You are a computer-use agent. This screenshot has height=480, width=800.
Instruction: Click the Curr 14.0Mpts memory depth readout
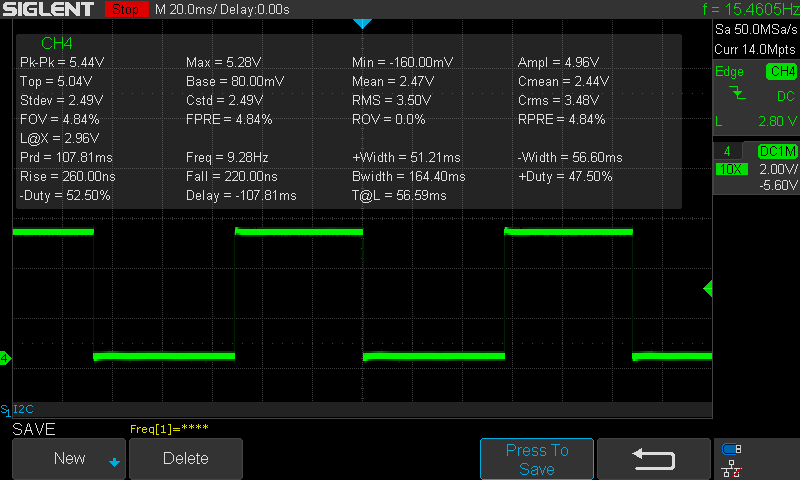tap(755, 49)
